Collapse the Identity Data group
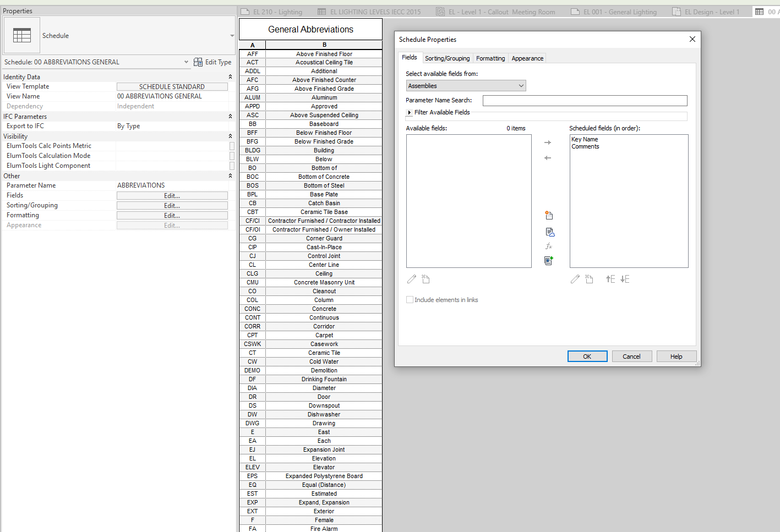Screen dimensions: 780x532 [x=230, y=77]
